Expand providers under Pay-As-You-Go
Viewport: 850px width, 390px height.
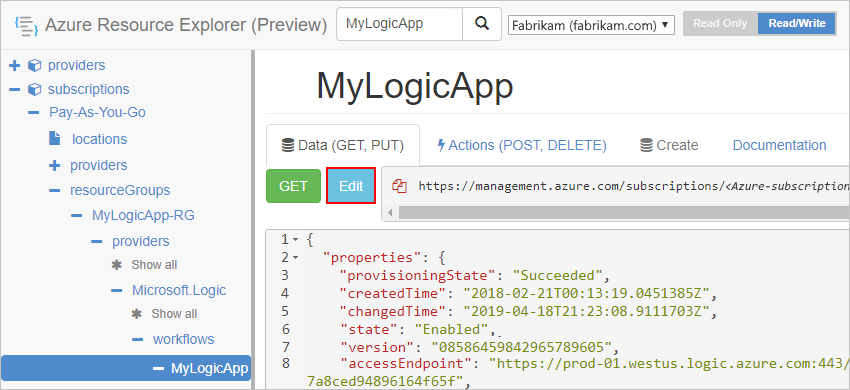tap(55, 165)
